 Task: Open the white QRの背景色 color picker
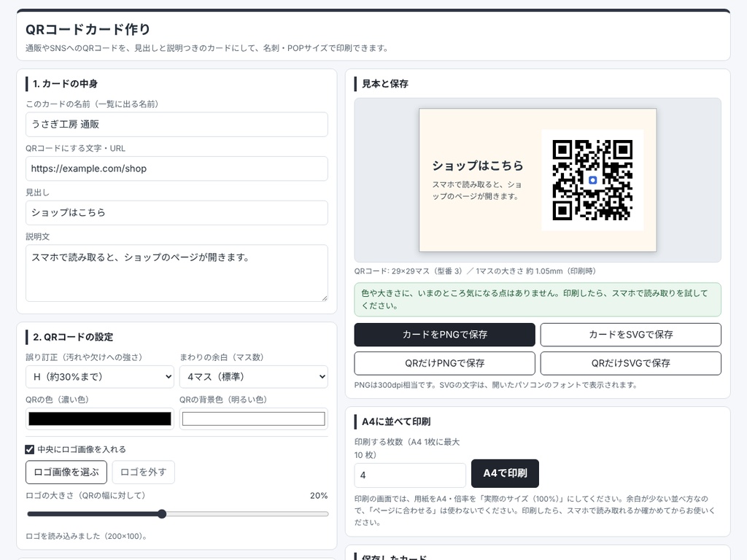click(x=254, y=419)
